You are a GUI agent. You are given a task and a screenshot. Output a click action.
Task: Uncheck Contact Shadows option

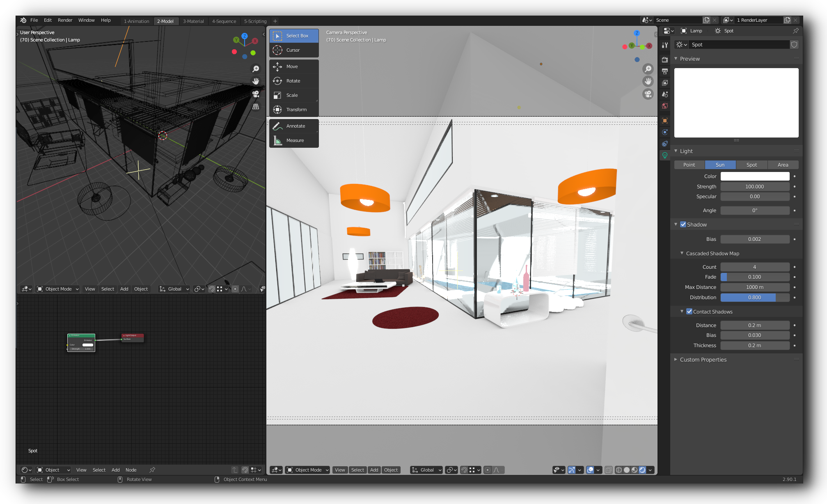690,312
